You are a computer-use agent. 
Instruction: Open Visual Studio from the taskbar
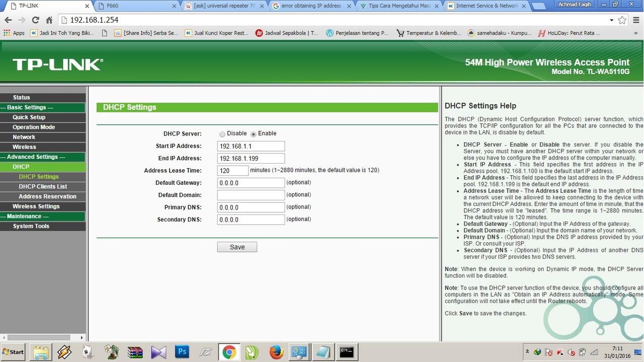(158, 352)
